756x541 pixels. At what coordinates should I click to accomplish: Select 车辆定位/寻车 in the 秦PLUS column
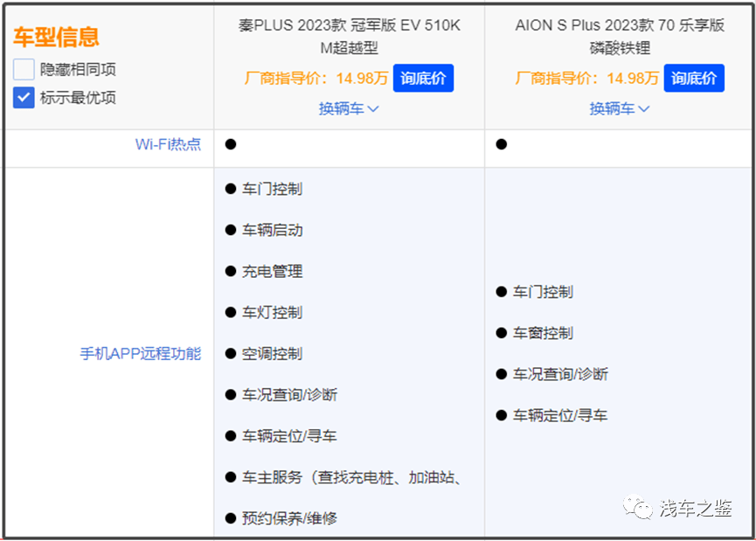coord(289,436)
